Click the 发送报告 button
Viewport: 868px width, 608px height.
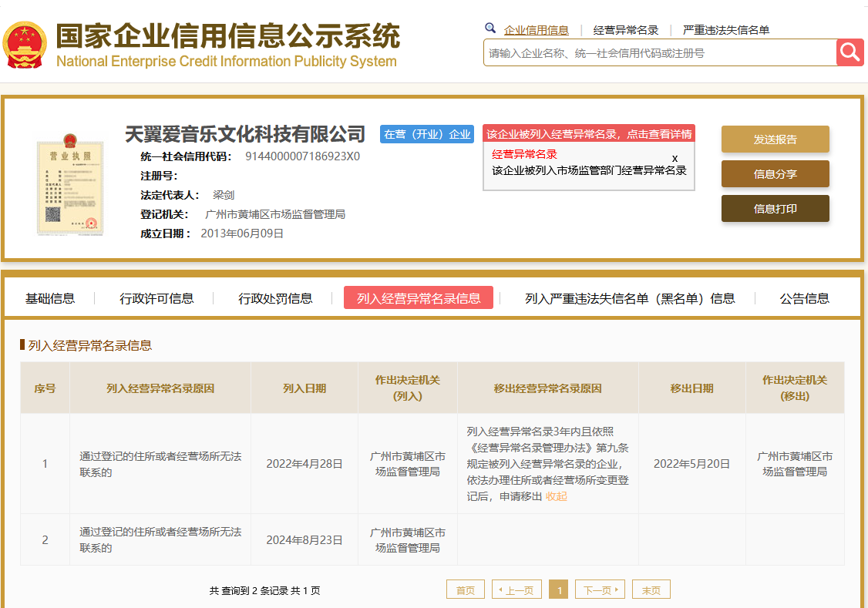coord(775,139)
